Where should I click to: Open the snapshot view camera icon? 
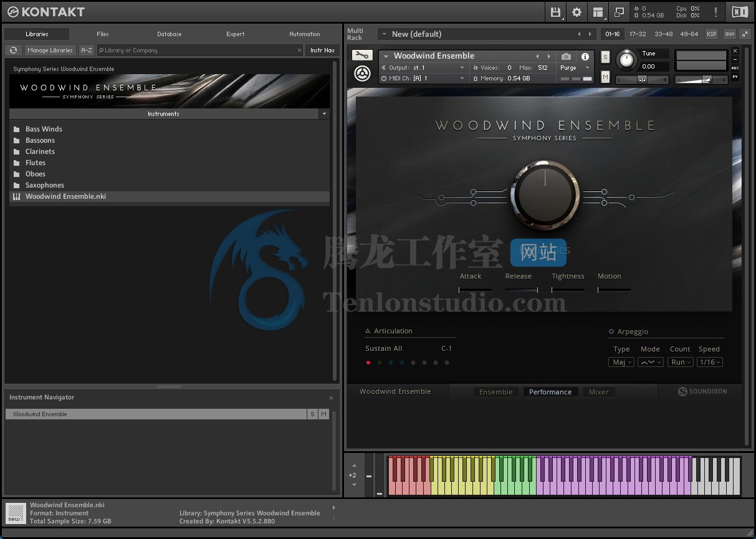coord(566,56)
